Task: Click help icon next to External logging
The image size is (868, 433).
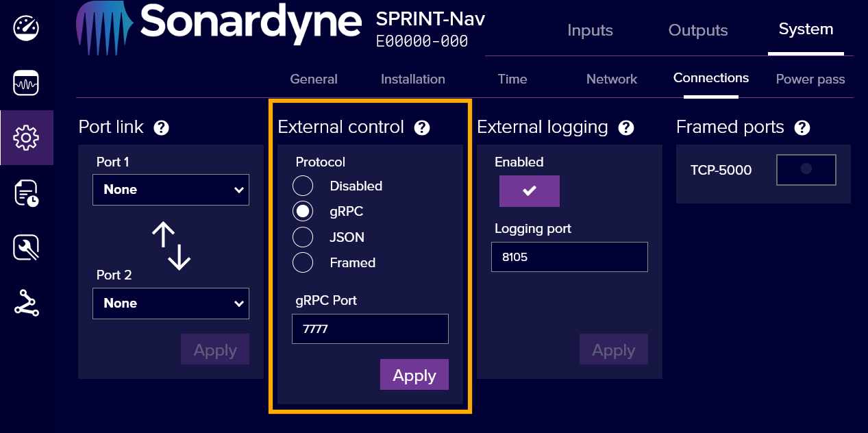Action: 625,127
